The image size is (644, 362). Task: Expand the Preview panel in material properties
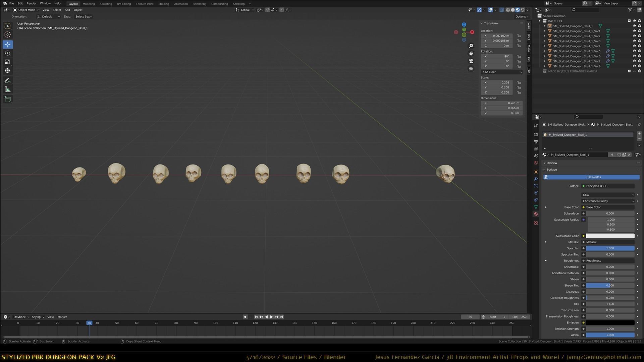pyautogui.click(x=551, y=163)
